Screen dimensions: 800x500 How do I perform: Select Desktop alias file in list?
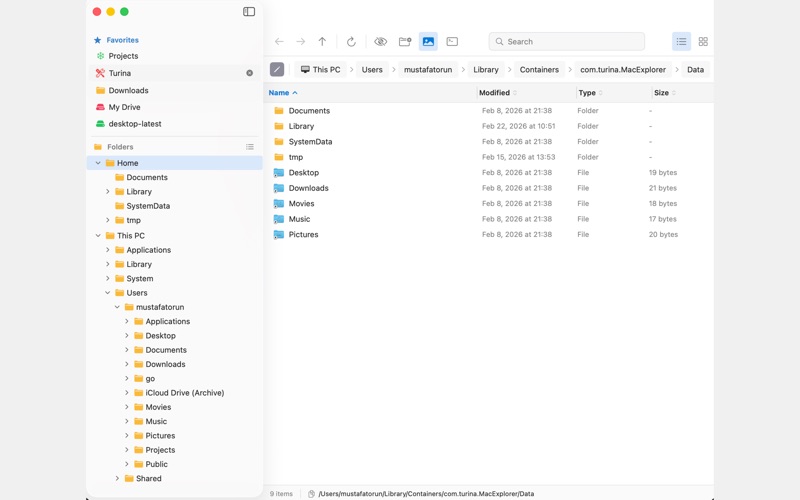tap(488, 172)
